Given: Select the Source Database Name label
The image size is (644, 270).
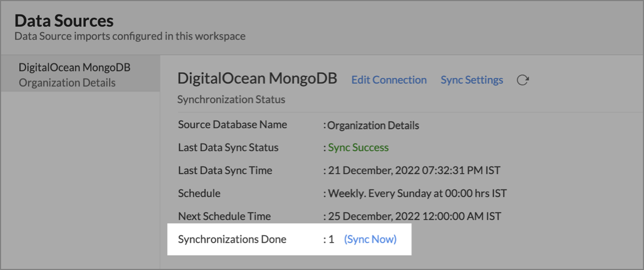Looking at the screenshot, I should [x=232, y=125].
